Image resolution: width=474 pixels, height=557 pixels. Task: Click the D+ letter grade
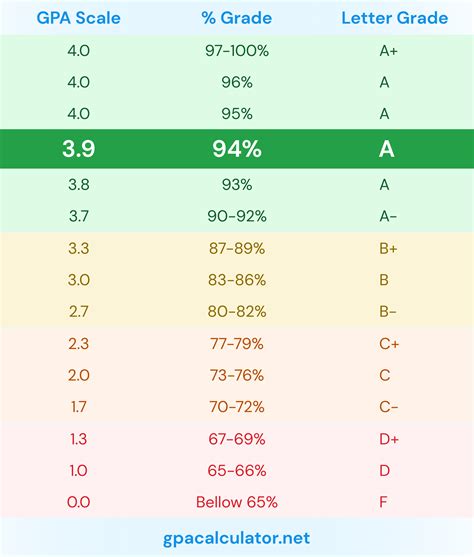pyautogui.click(x=389, y=439)
